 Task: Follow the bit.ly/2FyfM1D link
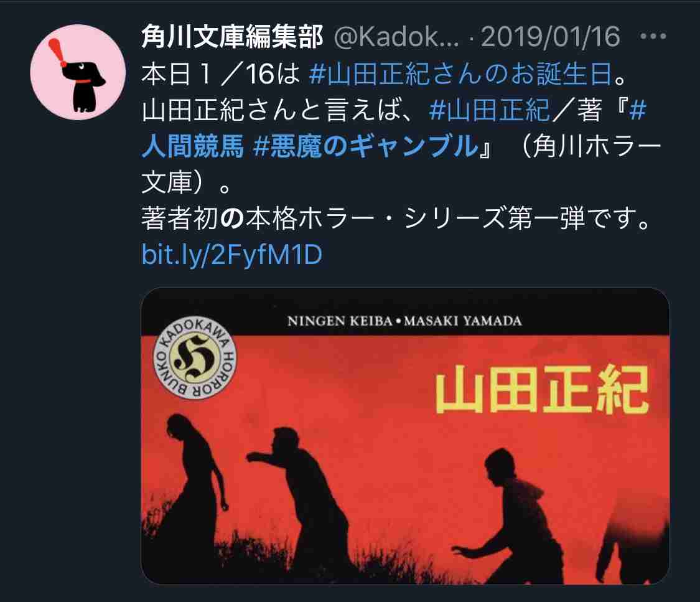pos(231,255)
